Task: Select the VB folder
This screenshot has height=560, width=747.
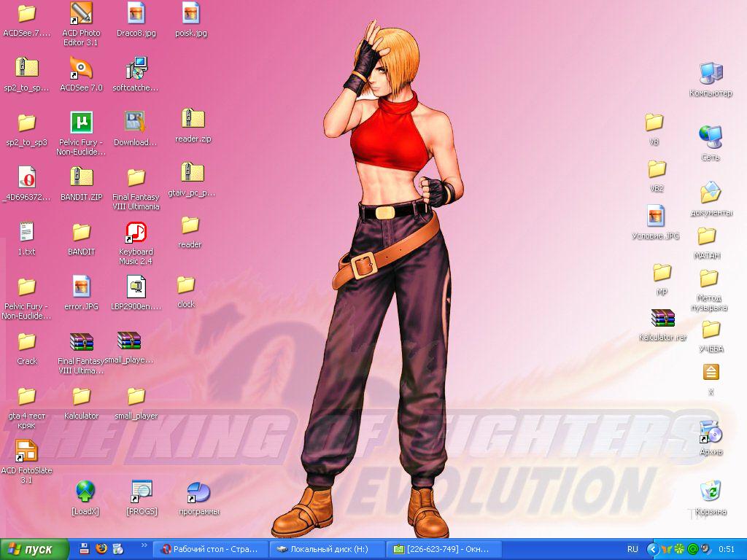Action: pos(654,122)
